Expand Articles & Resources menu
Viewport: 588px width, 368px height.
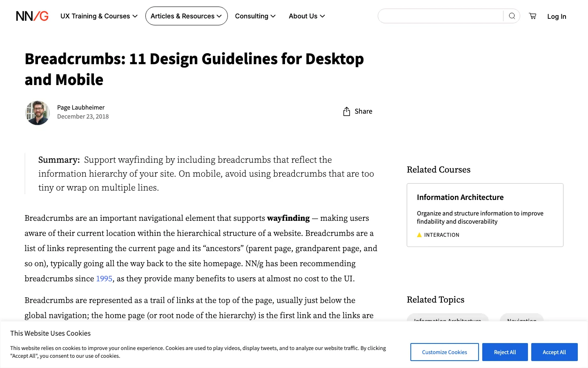coord(186,16)
